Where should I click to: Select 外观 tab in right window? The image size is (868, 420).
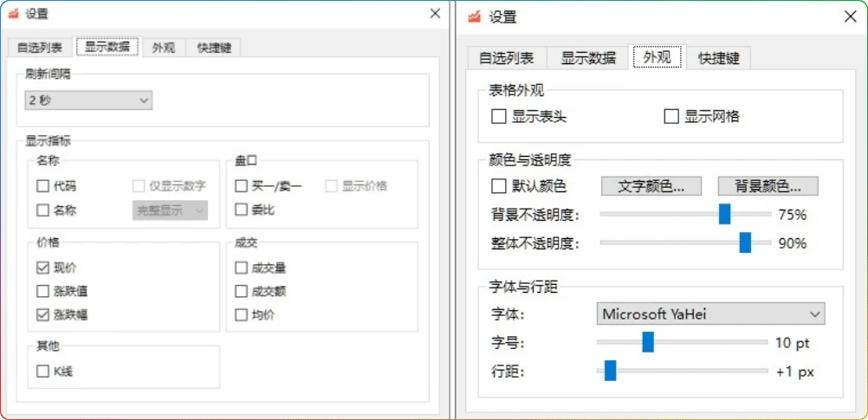657,57
